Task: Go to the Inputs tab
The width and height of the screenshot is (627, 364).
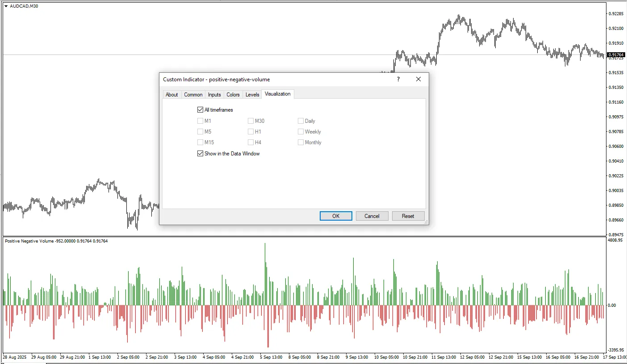Action: tap(214, 95)
